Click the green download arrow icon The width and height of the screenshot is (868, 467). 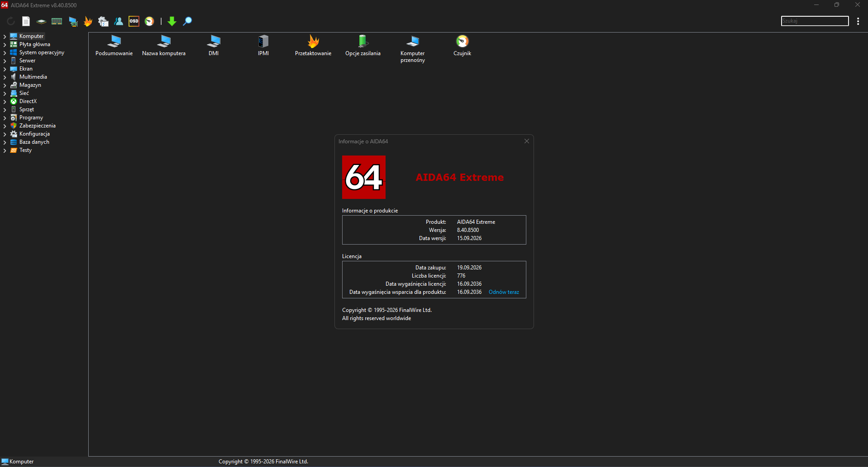(172, 21)
